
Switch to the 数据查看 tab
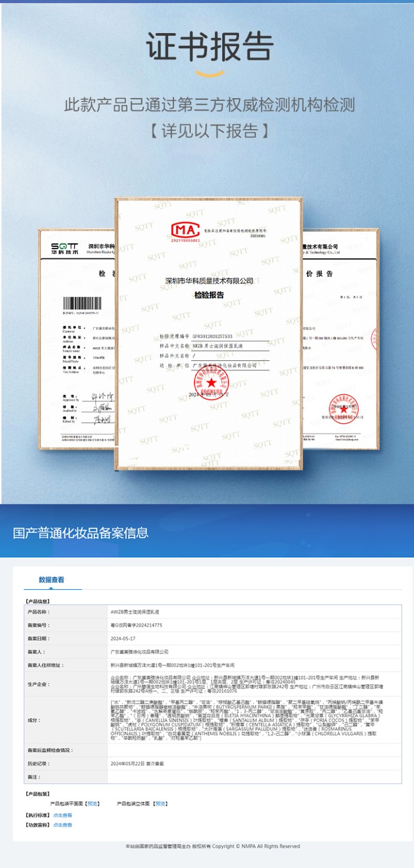point(51,580)
